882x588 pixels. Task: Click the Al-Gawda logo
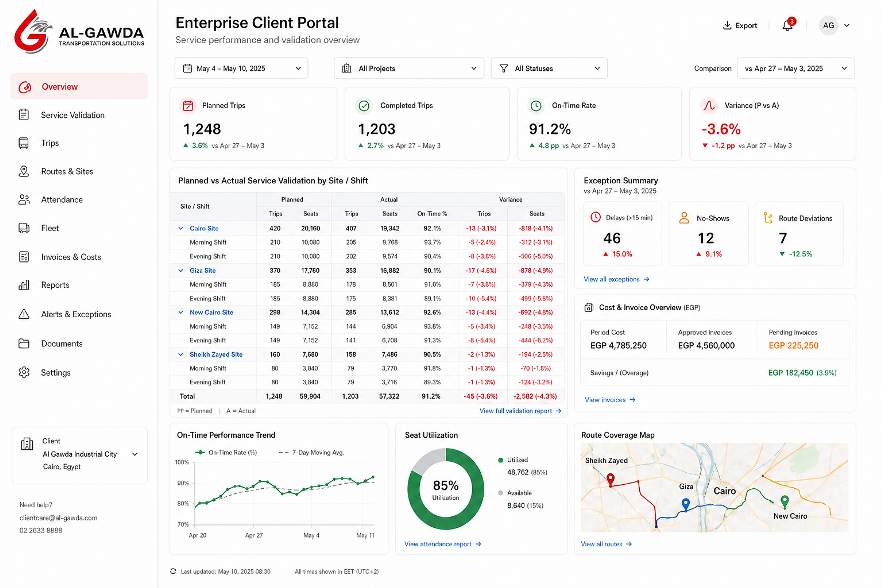tap(79, 32)
